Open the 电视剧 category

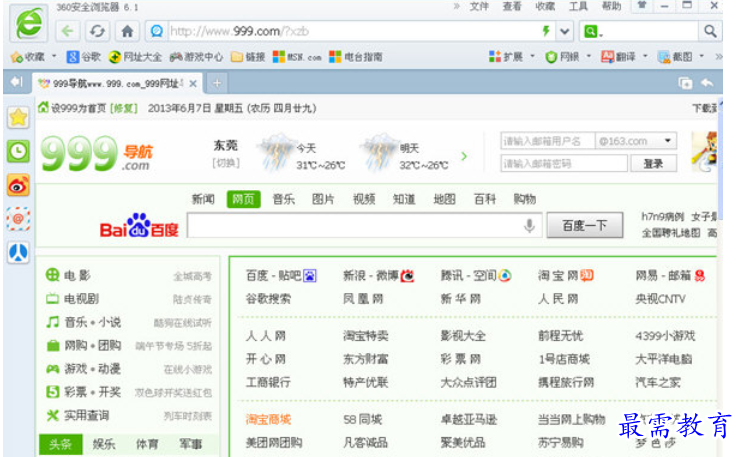81,299
